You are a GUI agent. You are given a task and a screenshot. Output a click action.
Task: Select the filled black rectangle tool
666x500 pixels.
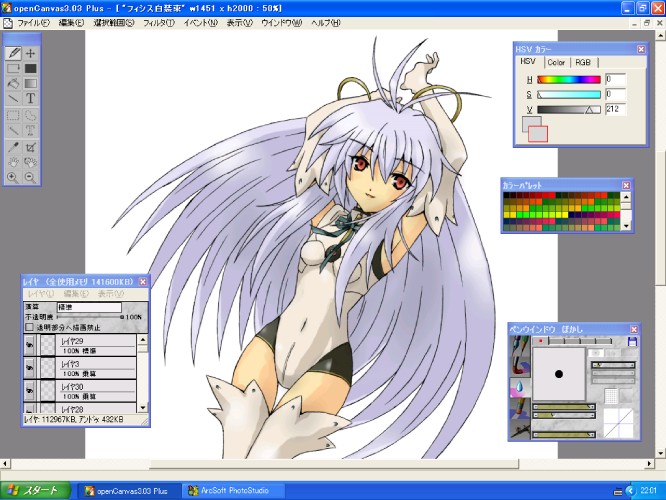pyautogui.click(x=30, y=68)
